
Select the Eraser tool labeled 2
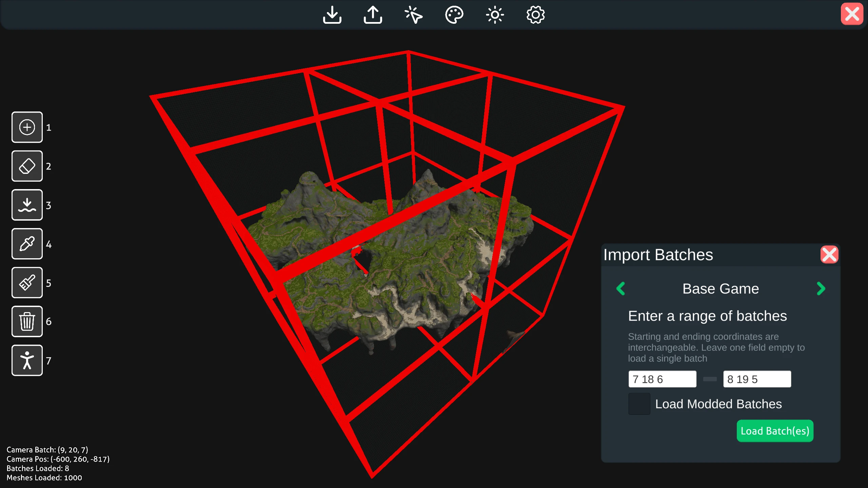[27, 166]
